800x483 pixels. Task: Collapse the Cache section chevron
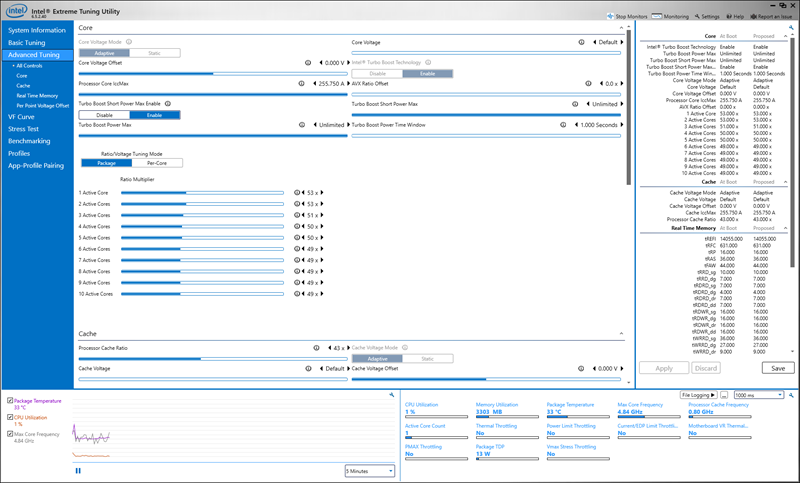click(621, 334)
